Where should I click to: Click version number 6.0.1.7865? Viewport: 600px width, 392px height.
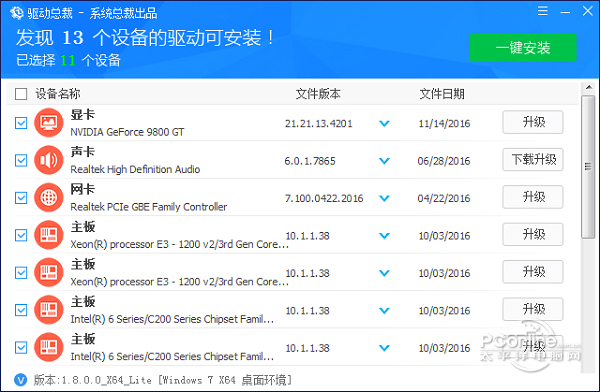tap(310, 161)
